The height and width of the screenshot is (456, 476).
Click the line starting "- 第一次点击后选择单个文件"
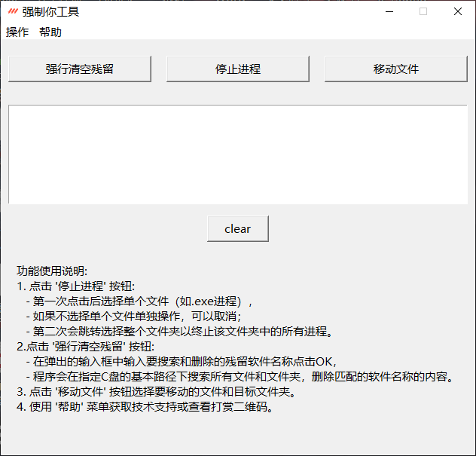pyautogui.click(x=139, y=301)
